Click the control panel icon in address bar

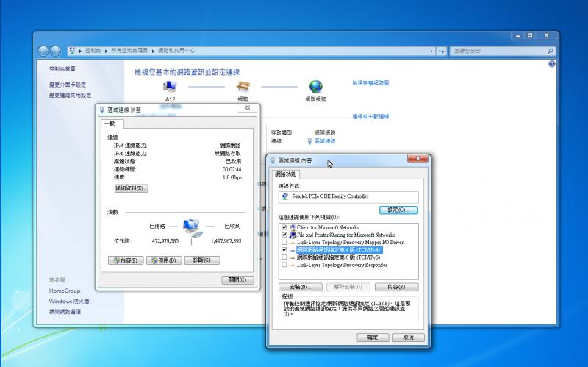(72, 51)
